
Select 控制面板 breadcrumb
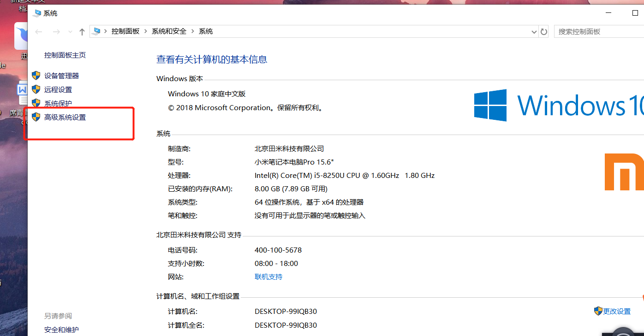pos(125,31)
